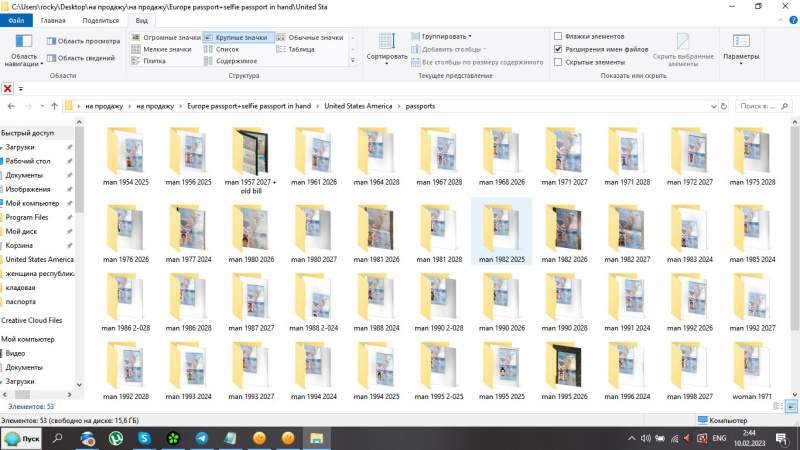The width and height of the screenshot is (800, 450).
Task: Open Загрузки in Quick access sidebar
Action: (x=20, y=147)
